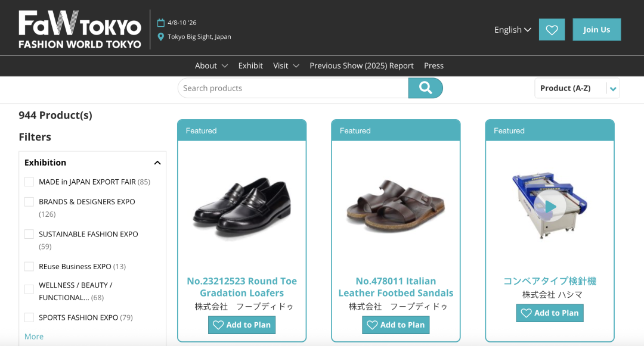The height and width of the screenshot is (346, 644).
Task: Expand the About menu
Action: (x=211, y=66)
